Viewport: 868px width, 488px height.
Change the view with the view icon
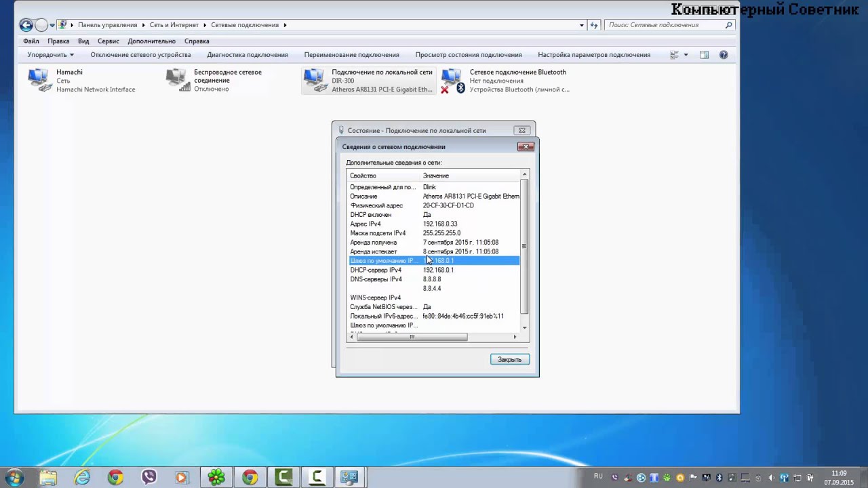pyautogui.click(x=674, y=55)
